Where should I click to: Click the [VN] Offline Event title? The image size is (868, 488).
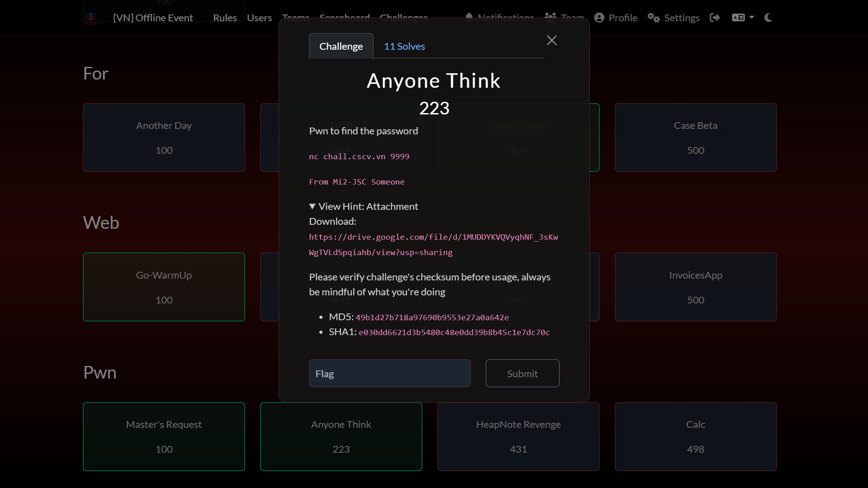[x=153, y=18]
